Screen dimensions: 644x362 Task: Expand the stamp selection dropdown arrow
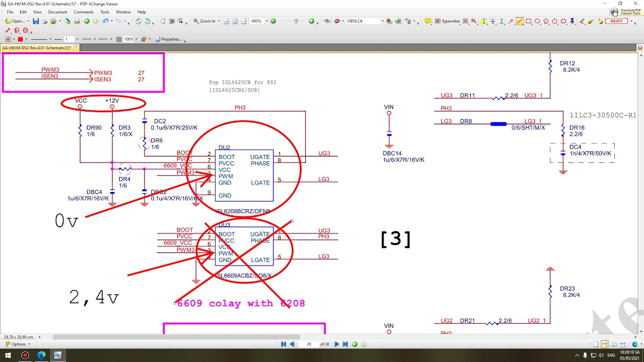(631, 21)
